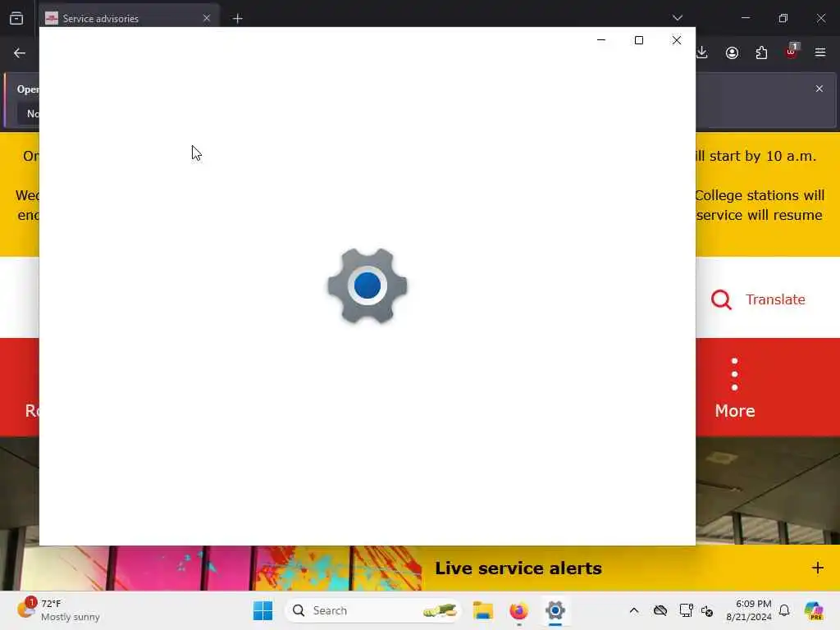Open weather widget showing 72°F
Image resolution: width=840 pixels, height=630 pixels.
(x=59, y=610)
